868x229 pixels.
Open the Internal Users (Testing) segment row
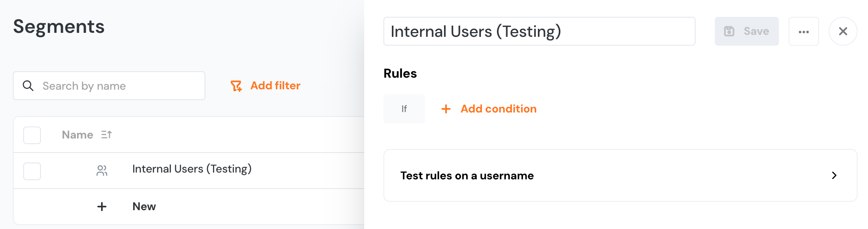(192, 169)
